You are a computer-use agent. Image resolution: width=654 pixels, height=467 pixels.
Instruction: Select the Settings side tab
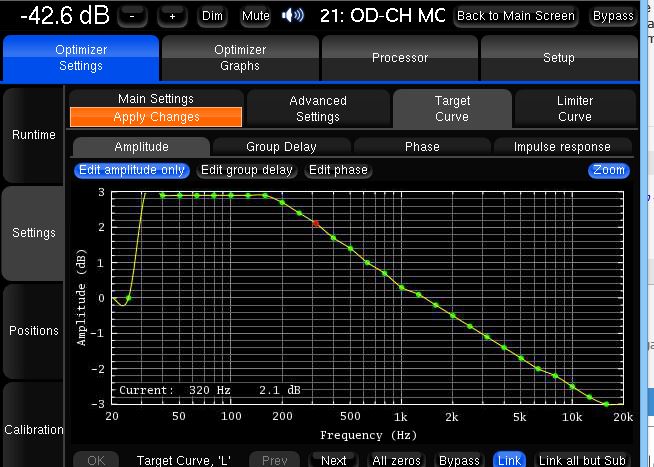coord(33,233)
